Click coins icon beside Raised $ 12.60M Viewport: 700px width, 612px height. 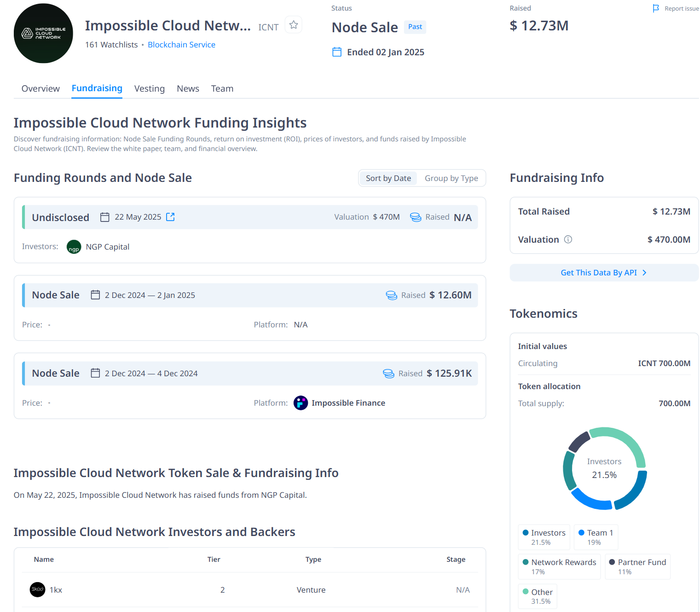click(392, 295)
